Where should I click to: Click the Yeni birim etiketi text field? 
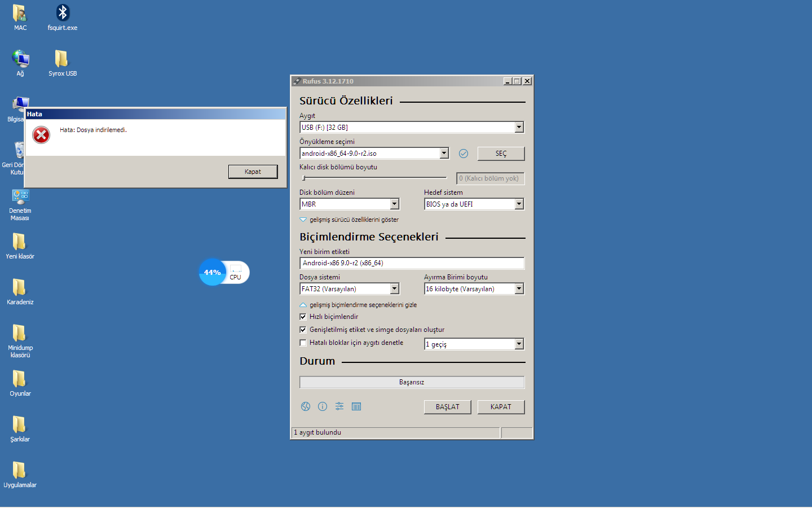412,263
